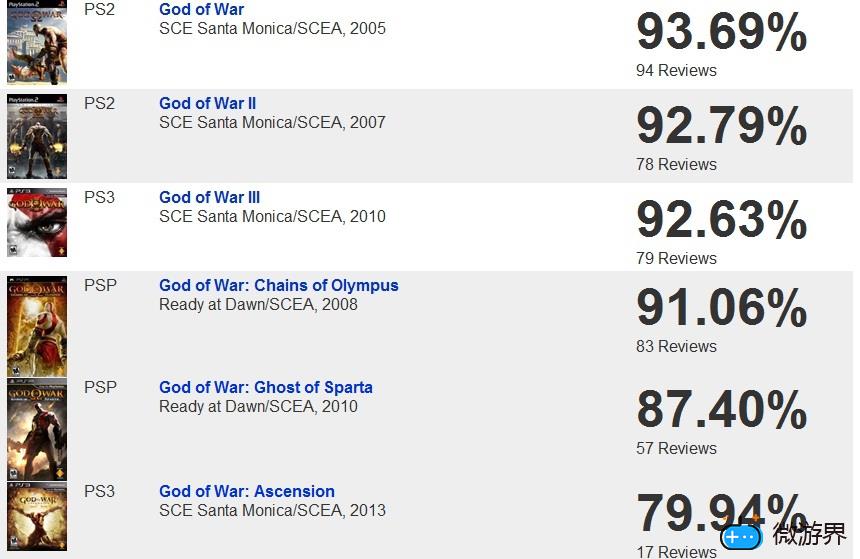Click the God of War II cover thumbnail
860x559 pixels.
37,137
